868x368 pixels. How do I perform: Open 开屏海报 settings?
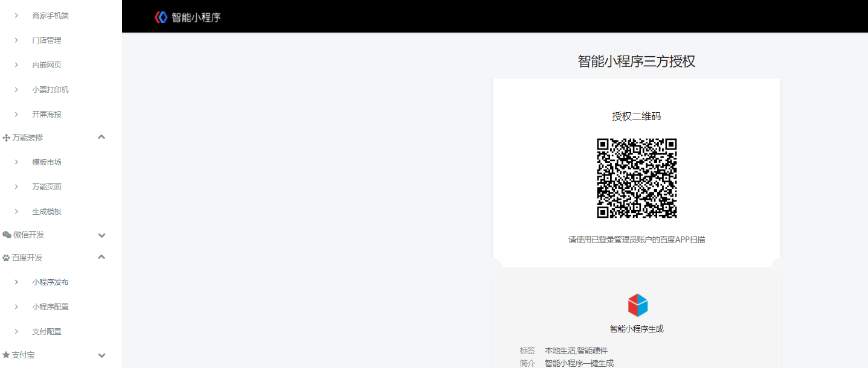47,114
